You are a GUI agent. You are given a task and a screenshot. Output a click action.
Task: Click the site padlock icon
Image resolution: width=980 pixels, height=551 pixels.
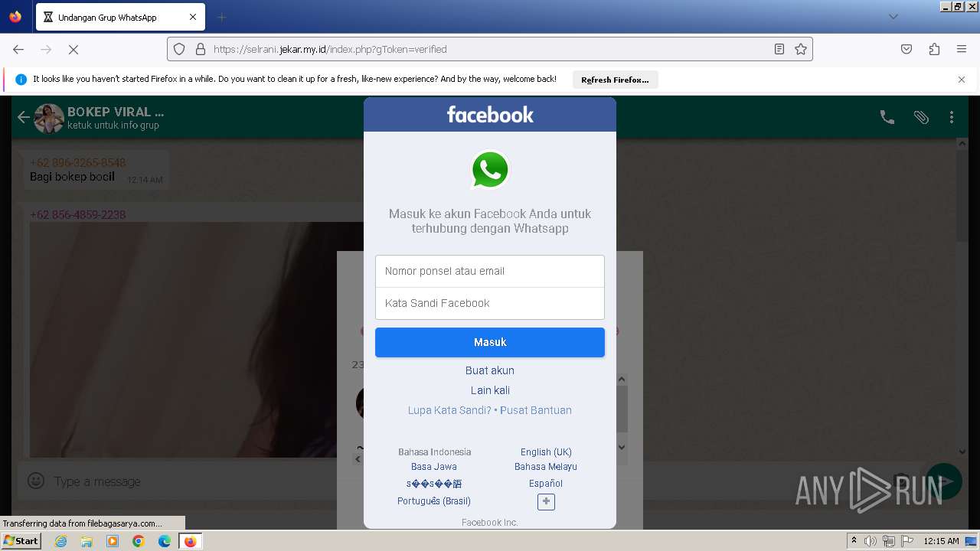click(201, 49)
